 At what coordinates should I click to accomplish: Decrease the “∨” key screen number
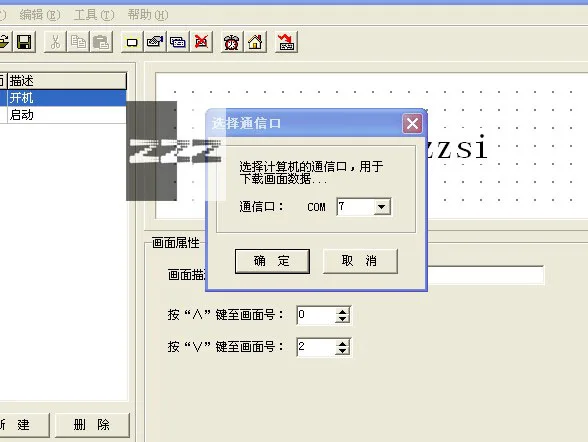(x=342, y=351)
